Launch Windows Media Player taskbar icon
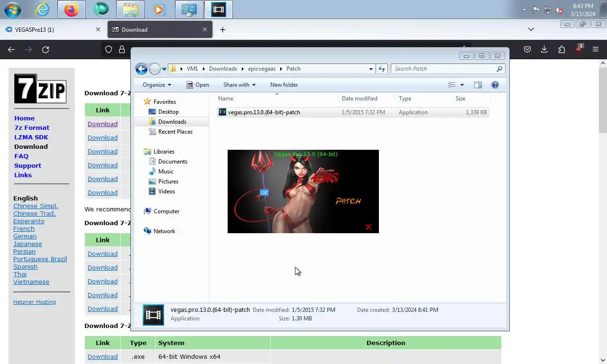 point(159,9)
